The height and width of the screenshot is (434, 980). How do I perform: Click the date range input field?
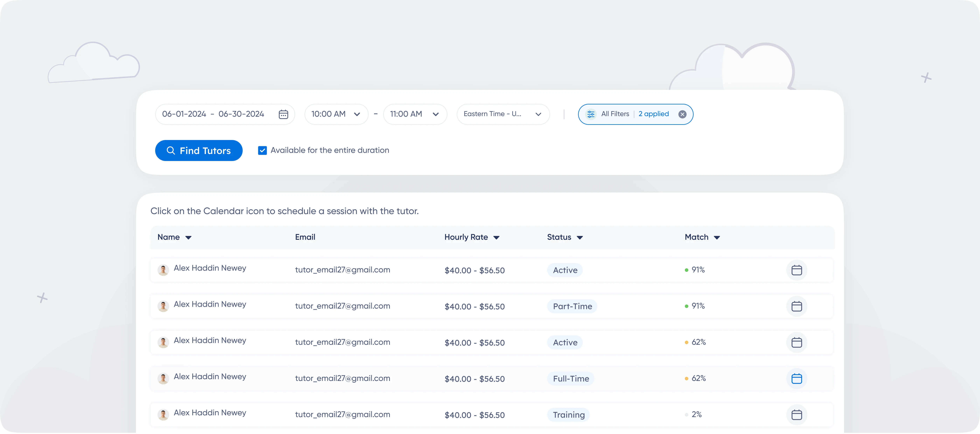pos(213,114)
